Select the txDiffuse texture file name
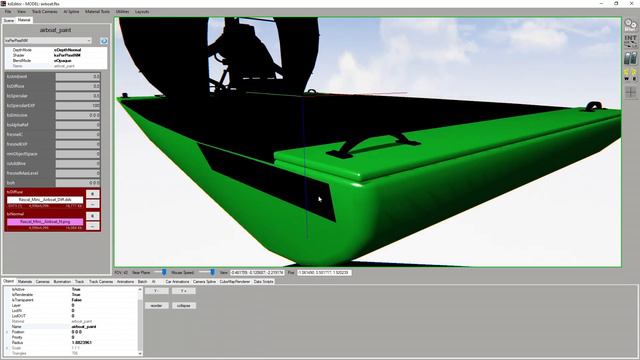The image size is (640, 360). 45,200
